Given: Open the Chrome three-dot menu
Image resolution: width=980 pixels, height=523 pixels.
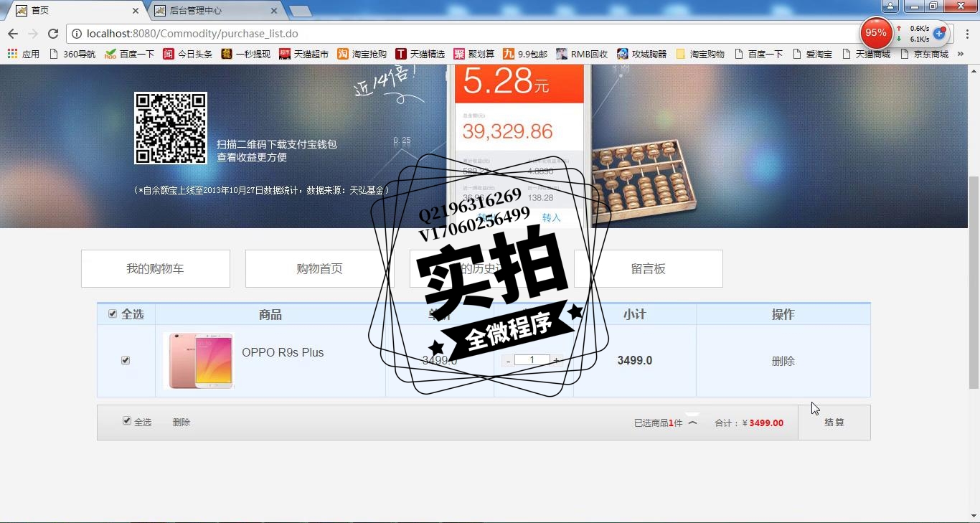Looking at the screenshot, I should tap(967, 34).
